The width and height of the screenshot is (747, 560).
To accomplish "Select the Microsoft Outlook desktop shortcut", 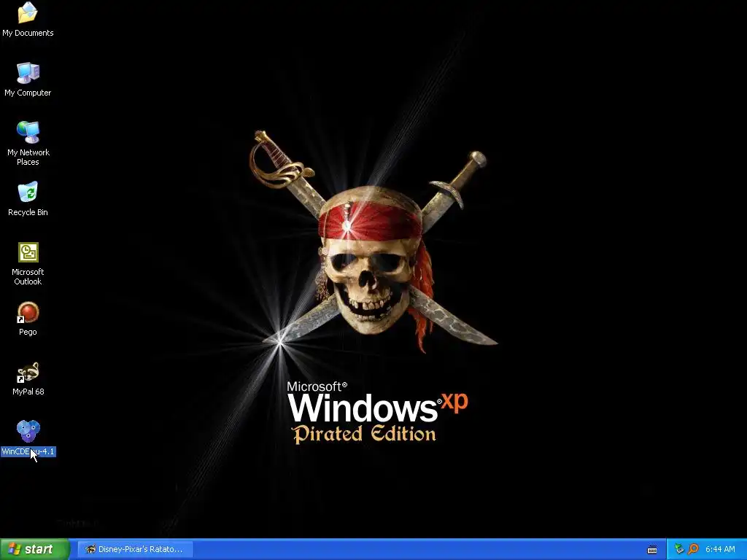I will click(28, 252).
